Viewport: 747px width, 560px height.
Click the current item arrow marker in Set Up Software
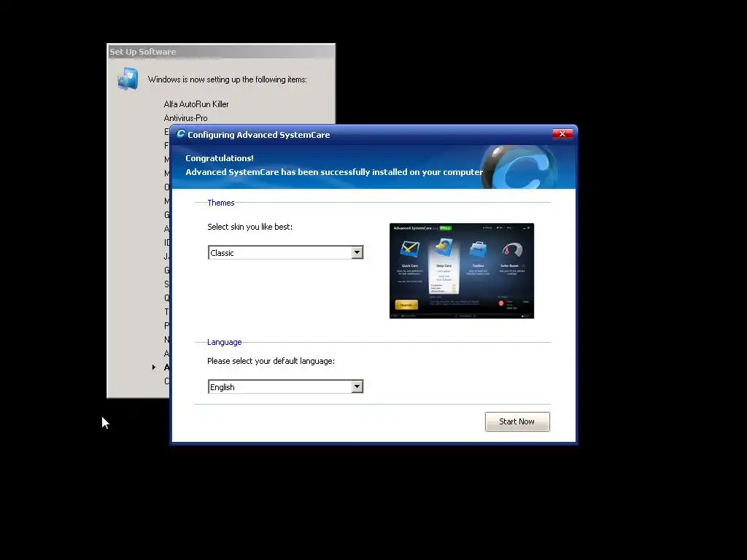(153, 367)
